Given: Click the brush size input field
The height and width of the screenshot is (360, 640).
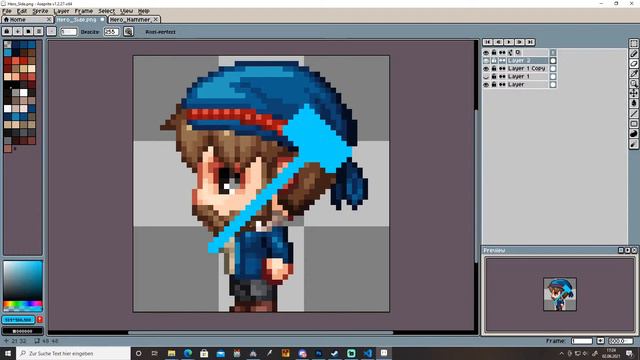Looking at the screenshot, I should click(x=69, y=31).
